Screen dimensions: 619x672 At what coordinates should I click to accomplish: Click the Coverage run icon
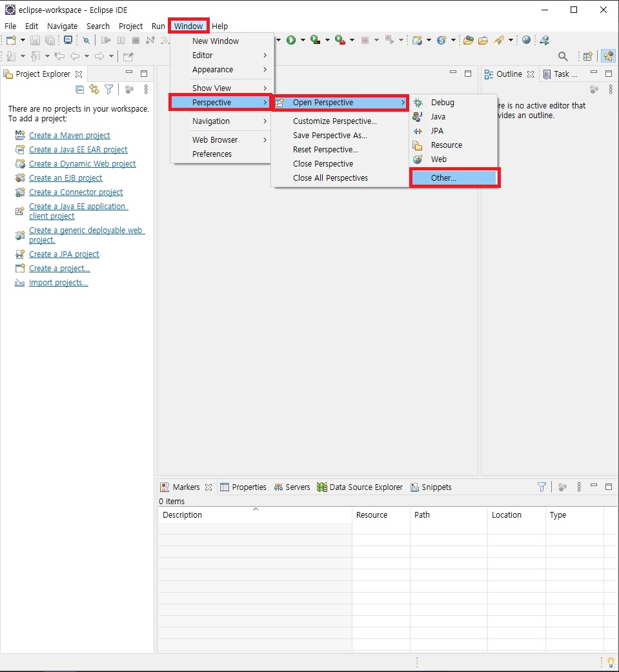[x=316, y=40]
